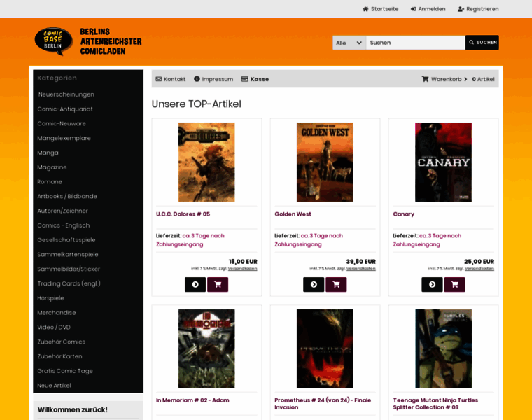The image size is (532, 420).
Task: Focus the Suchen search field
Action: point(415,43)
